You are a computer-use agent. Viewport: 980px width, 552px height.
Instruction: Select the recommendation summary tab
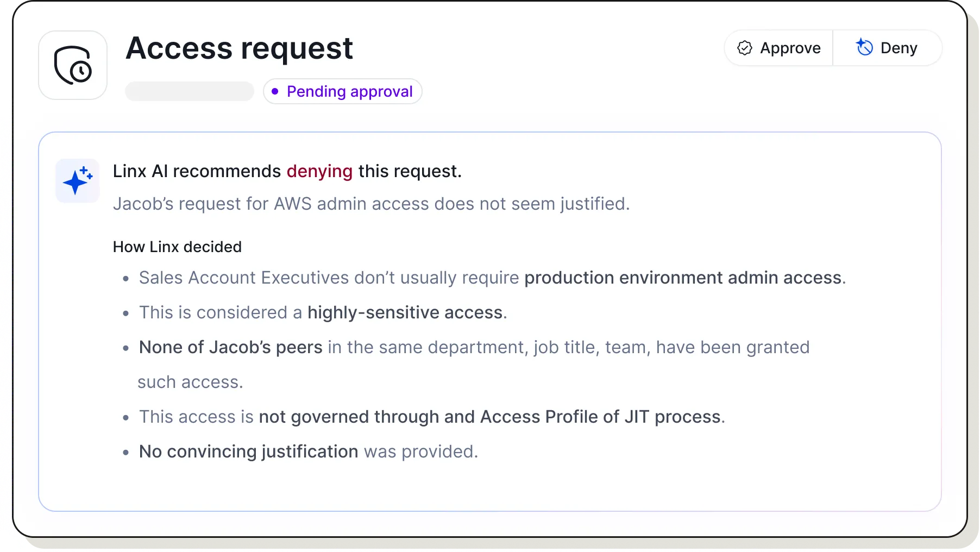[372, 204]
